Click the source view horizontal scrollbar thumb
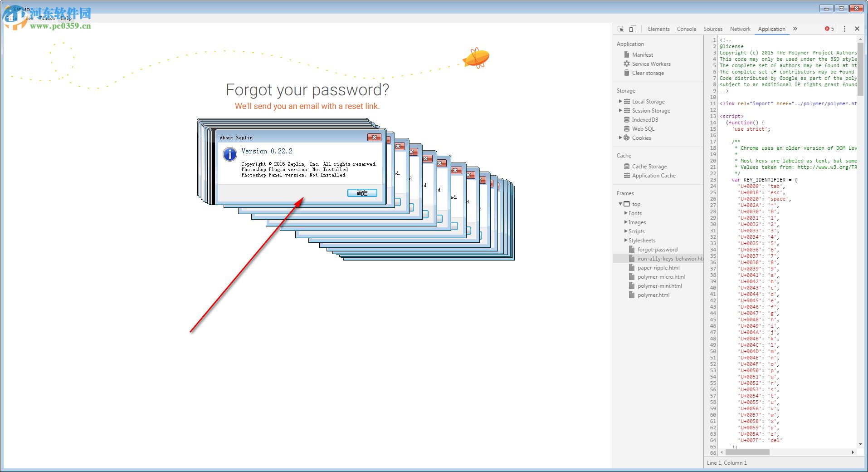The image size is (868, 472). 747,452
